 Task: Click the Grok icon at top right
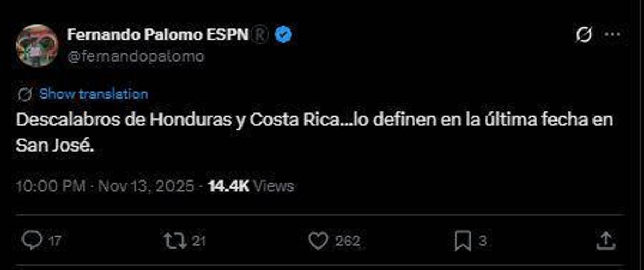(x=583, y=35)
